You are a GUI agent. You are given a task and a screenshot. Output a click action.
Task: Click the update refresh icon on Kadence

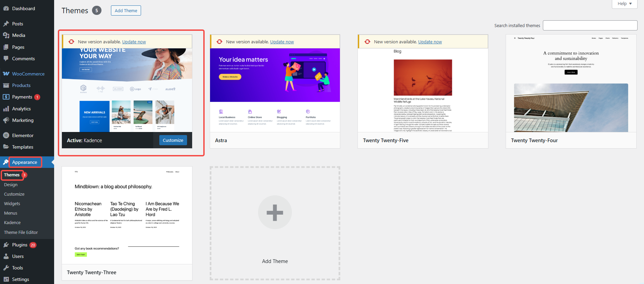(x=71, y=42)
